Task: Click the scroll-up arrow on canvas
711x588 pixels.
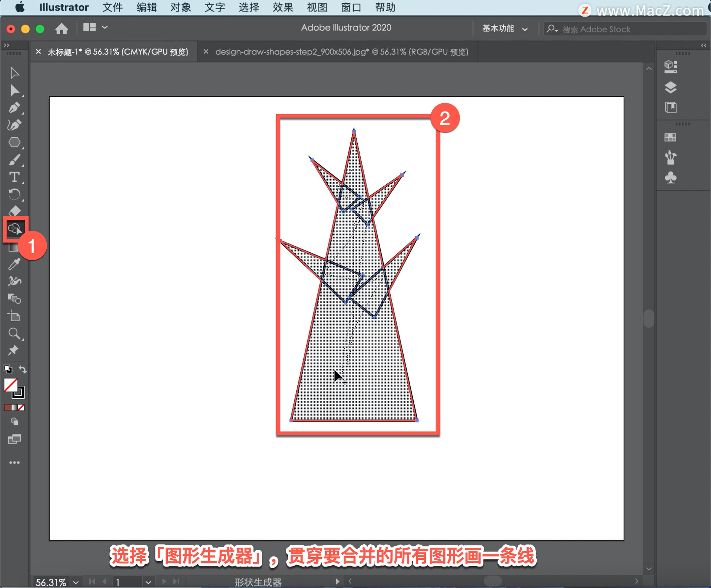Action: [649, 69]
